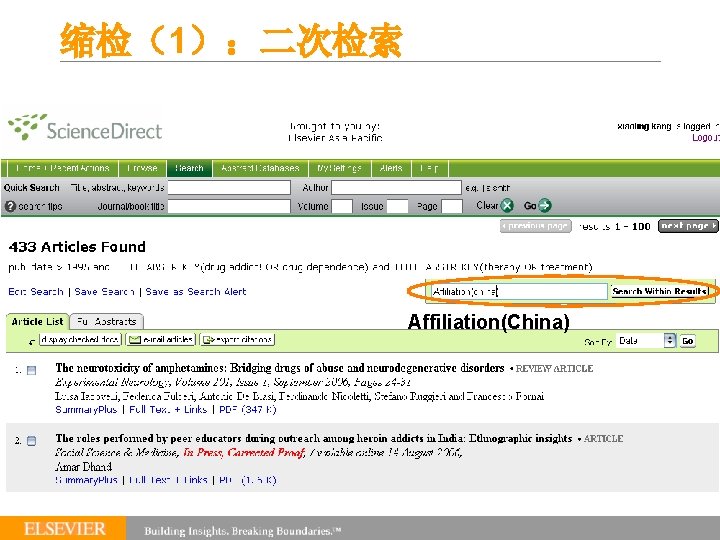This screenshot has width=720, height=540.
Task: Open the Browse menu tab
Action: click(142, 168)
